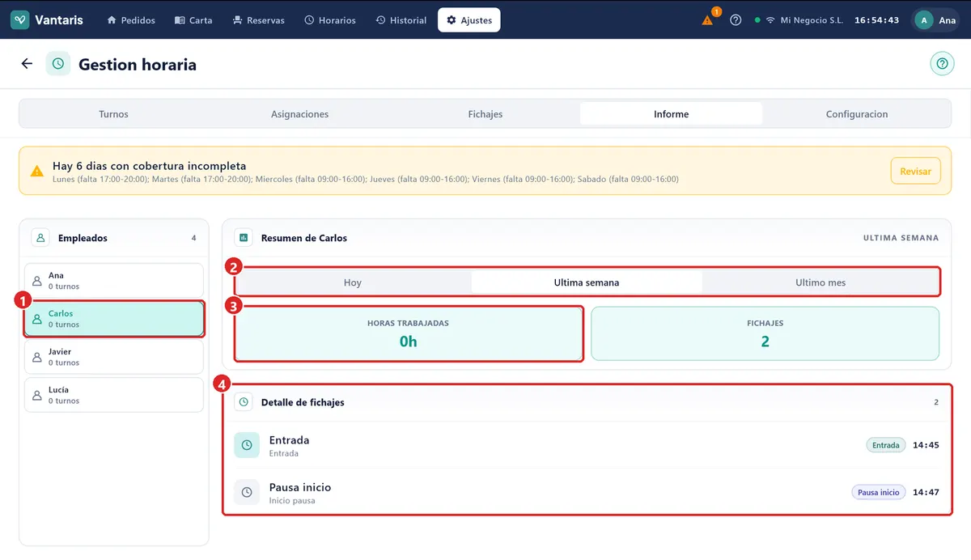Click the 14:45 time value
The width and height of the screenshot is (971, 560).
[x=926, y=445]
